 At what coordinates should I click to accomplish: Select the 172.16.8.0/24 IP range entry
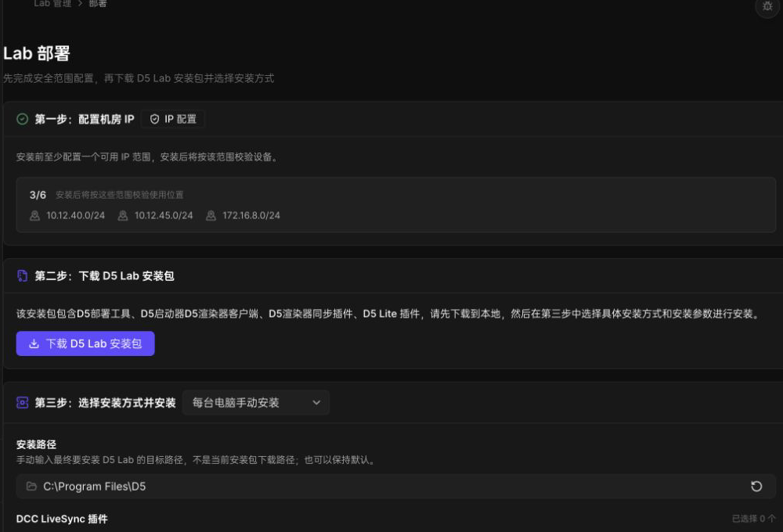coord(244,216)
